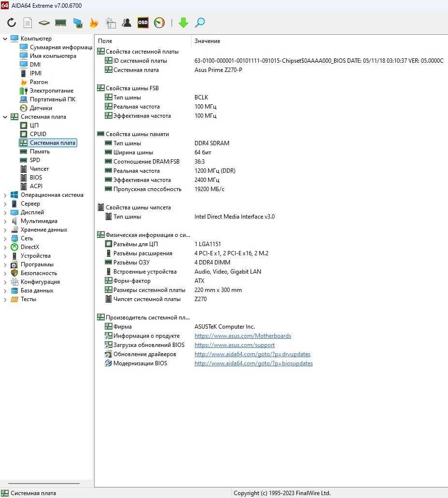Screen dimensions: 448x498
Task: Expand the Дисплей tree node
Action: pyautogui.click(x=5, y=212)
